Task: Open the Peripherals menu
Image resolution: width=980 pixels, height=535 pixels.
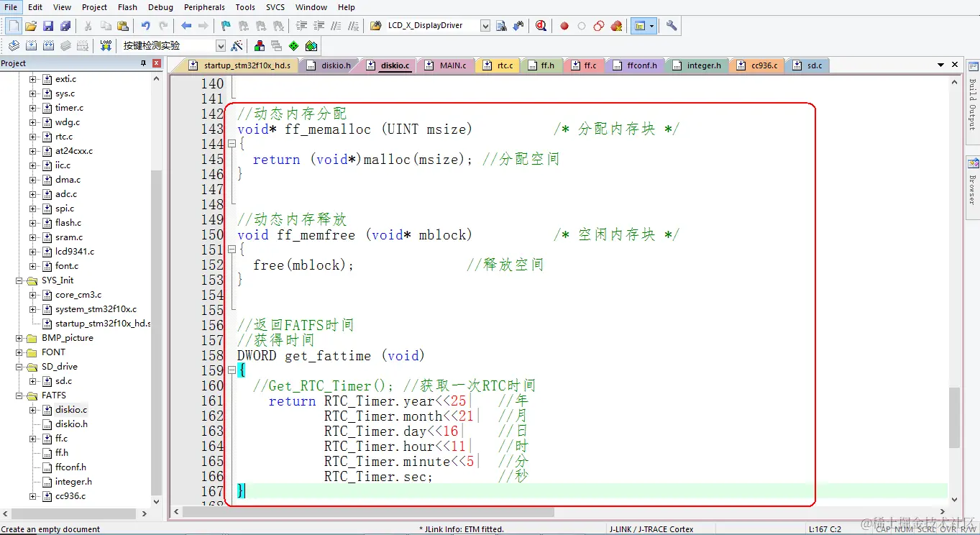Action: point(204,7)
